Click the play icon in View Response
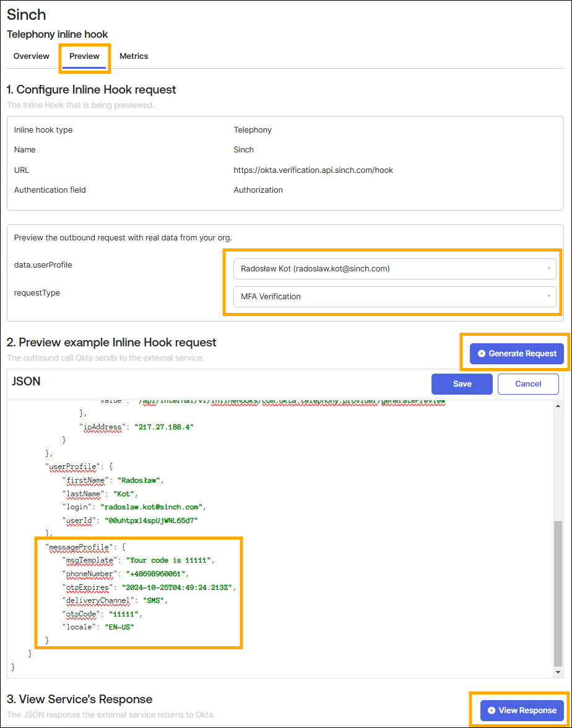Image resolution: width=572 pixels, height=728 pixels. (491, 711)
